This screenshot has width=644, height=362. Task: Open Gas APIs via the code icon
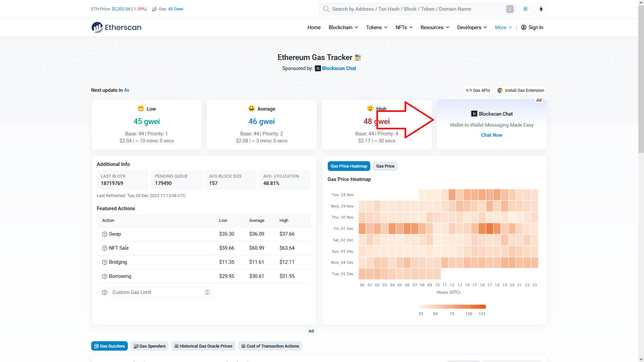pos(469,90)
